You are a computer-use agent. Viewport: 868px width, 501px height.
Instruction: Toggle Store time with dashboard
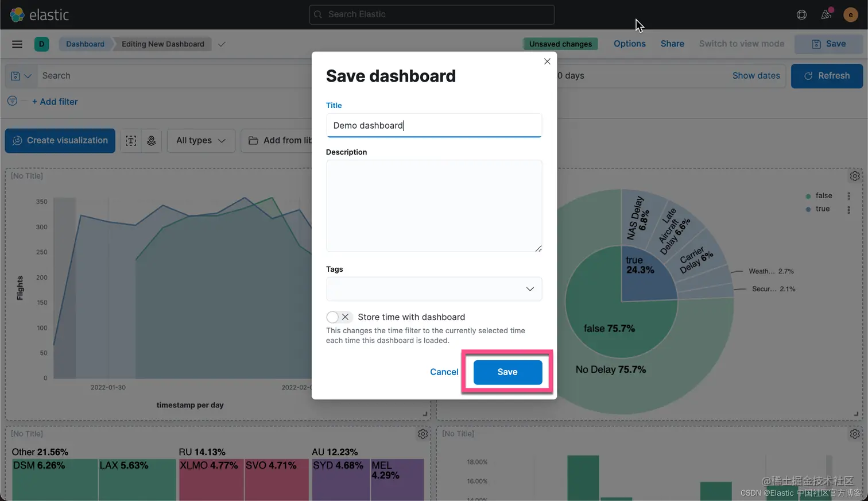pyautogui.click(x=339, y=317)
